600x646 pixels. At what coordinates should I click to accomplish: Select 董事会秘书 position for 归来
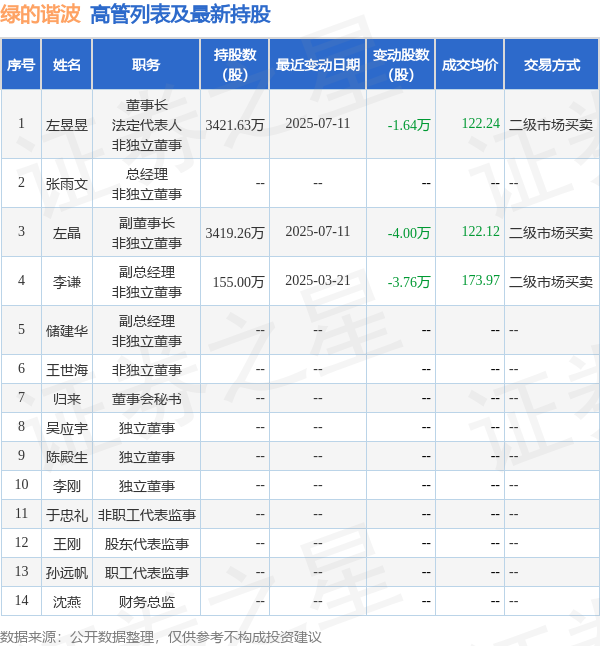point(146,399)
